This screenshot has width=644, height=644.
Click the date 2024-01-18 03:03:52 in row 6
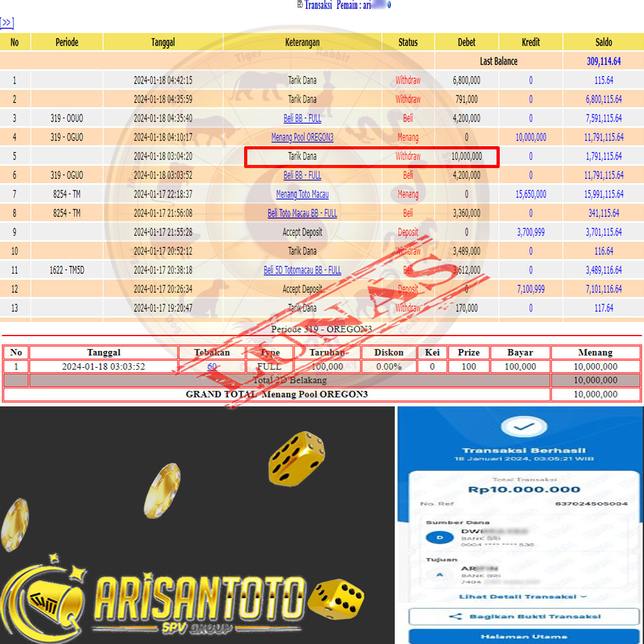click(163, 175)
